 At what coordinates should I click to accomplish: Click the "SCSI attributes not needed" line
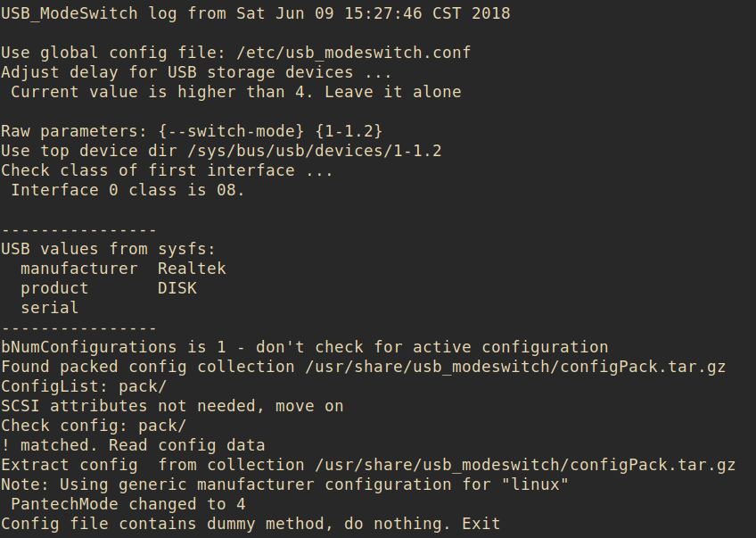coord(172,406)
